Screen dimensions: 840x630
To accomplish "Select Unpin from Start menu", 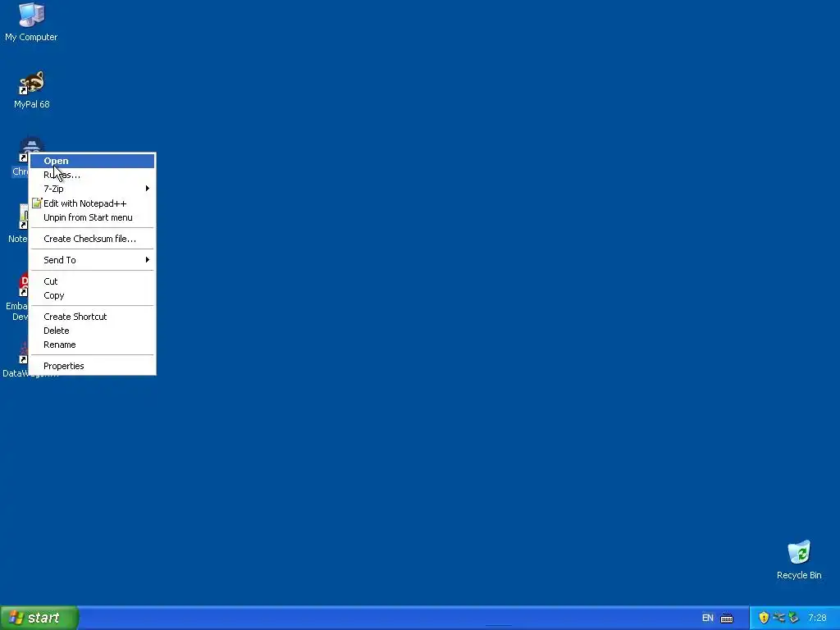I will coord(92,217).
